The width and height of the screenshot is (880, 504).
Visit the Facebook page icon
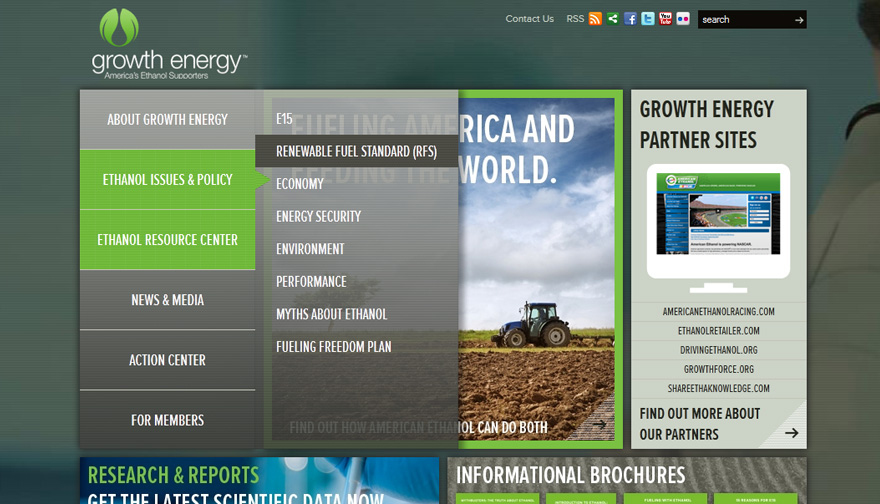[x=630, y=19]
